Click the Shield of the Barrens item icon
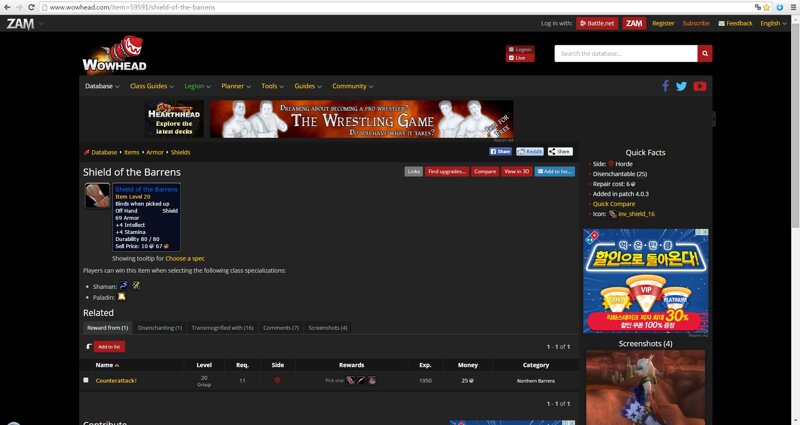 coord(97,195)
